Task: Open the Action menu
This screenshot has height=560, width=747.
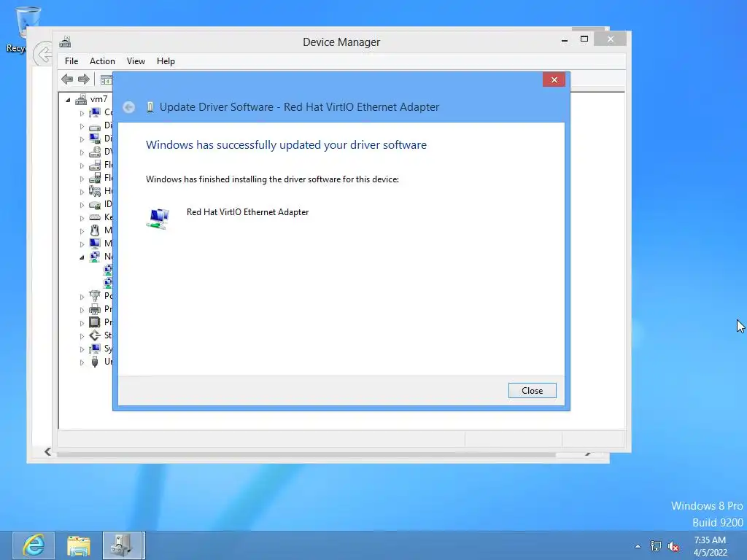Action: 102,61
